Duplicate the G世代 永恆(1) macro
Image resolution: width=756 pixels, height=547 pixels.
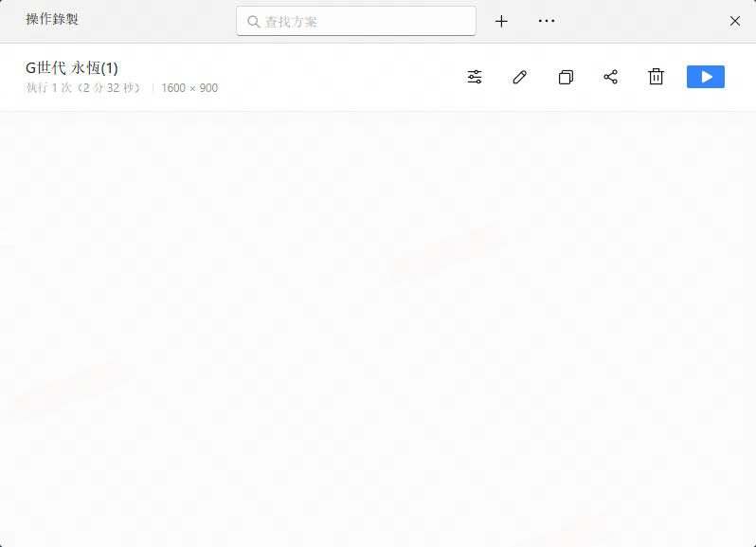(566, 77)
